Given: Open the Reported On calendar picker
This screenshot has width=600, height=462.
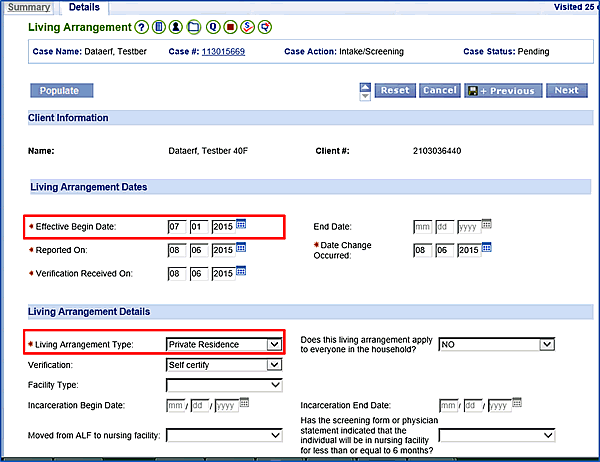Looking at the screenshot, I should pos(241,249).
